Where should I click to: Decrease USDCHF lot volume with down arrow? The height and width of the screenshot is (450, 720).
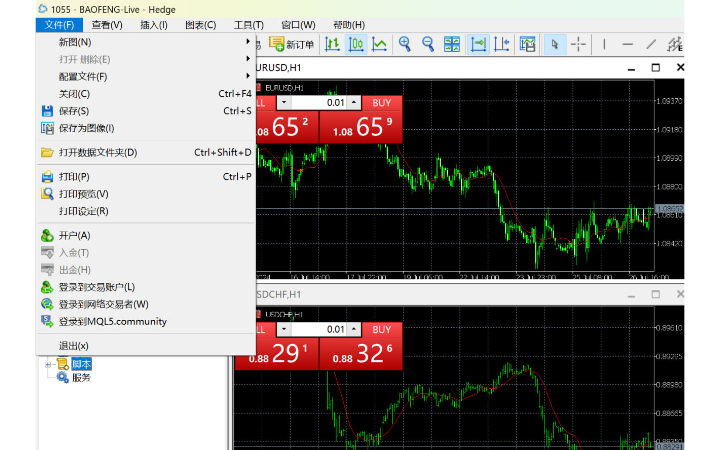(x=284, y=330)
